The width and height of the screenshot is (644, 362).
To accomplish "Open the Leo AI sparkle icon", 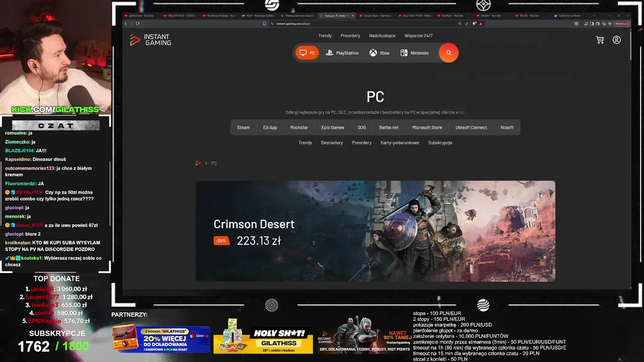I will tap(604, 24).
